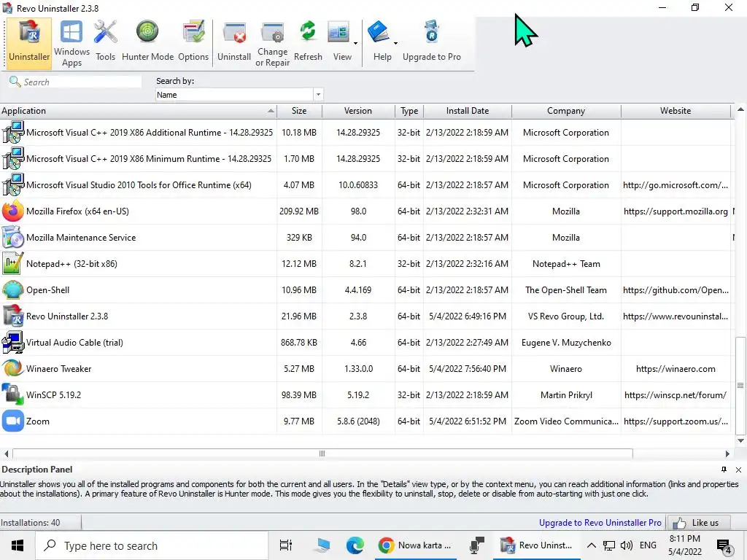
Task: Open the Help dropdown arrow
Action: tap(395, 43)
